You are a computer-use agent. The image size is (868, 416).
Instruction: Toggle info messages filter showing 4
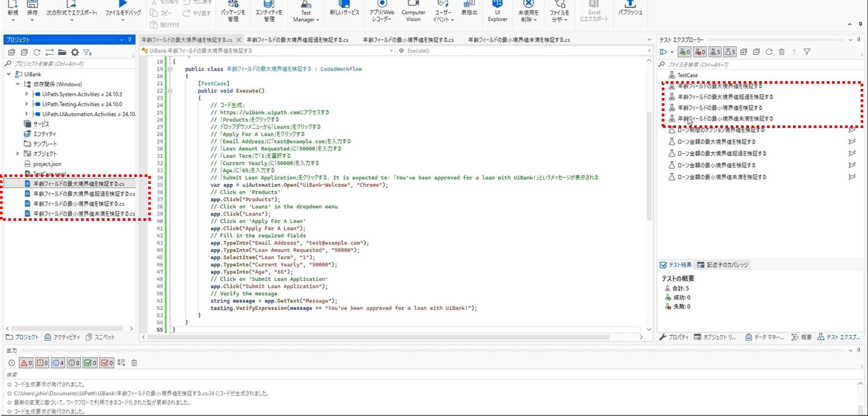tap(58, 363)
